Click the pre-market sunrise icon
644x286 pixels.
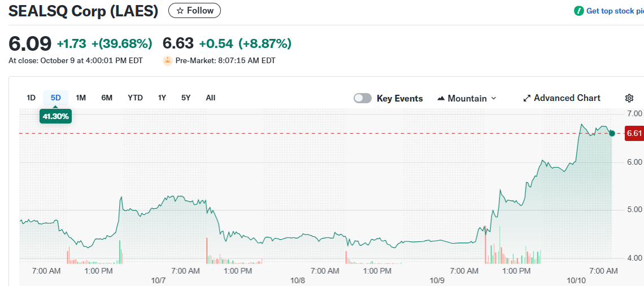(167, 60)
